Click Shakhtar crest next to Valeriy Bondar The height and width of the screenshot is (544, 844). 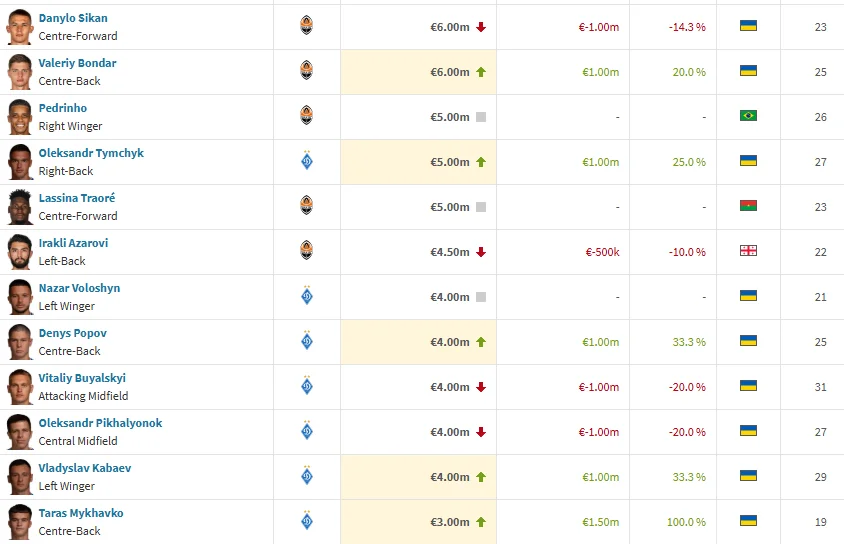point(307,71)
